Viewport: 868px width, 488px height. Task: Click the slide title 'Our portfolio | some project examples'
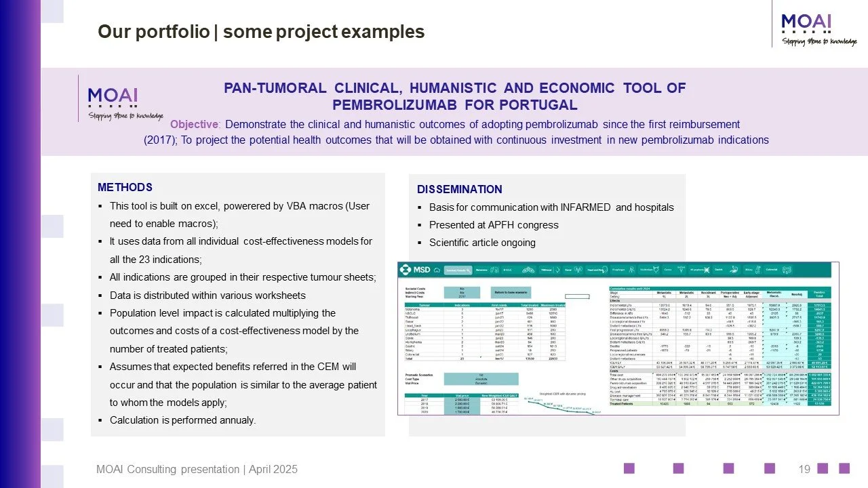coord(261,32)
